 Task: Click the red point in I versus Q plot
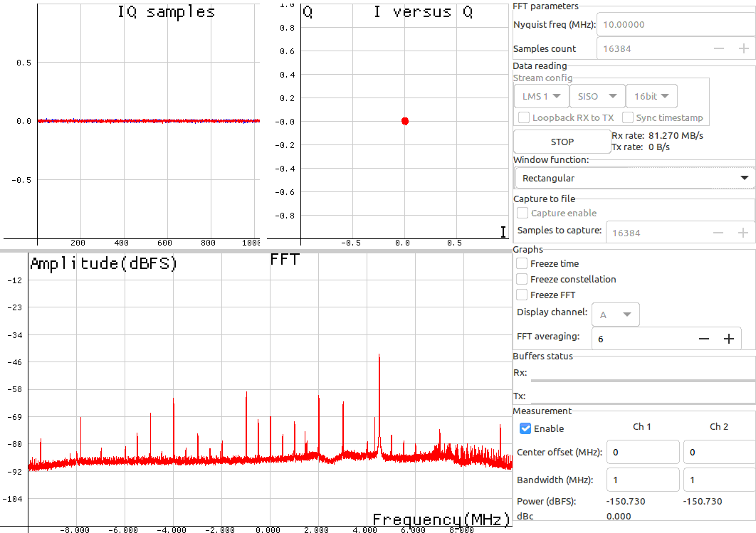point(405,121)
